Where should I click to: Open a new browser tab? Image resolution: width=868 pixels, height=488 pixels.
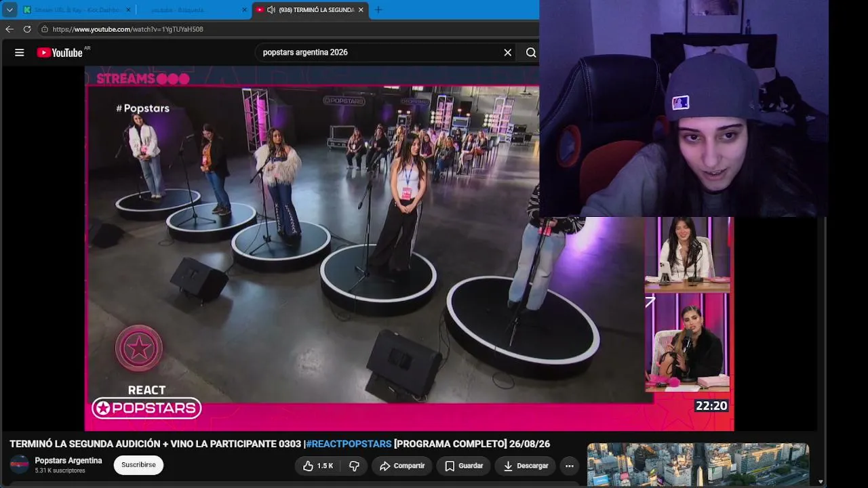(378, 9)
